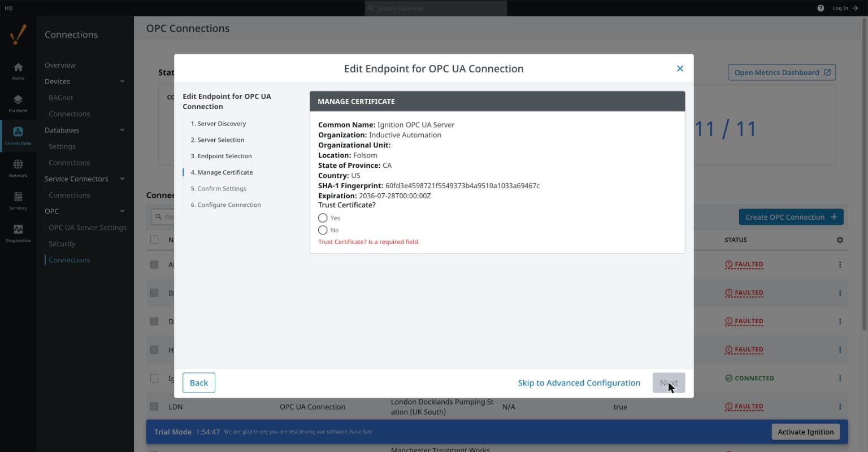Click the Next button
Image resolution: width=868 pixels, height=452 pixels.
[669, 383]
